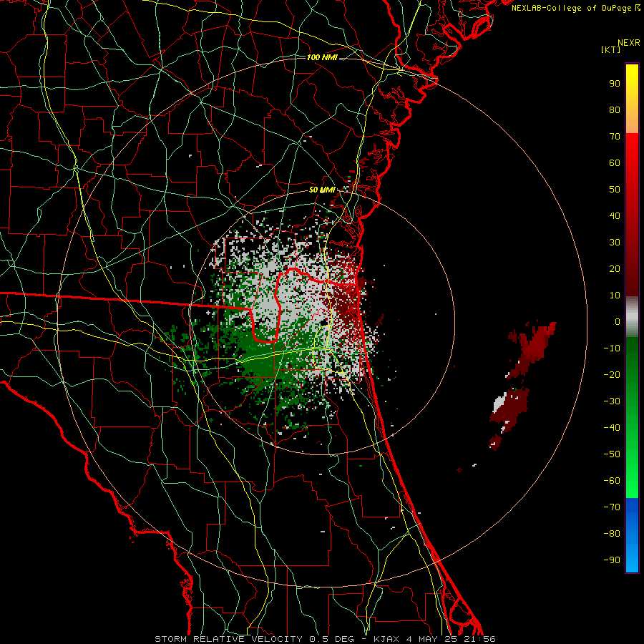Click the 50 knots legend value
Screen dimensions: 644x644
coord(615,190)
